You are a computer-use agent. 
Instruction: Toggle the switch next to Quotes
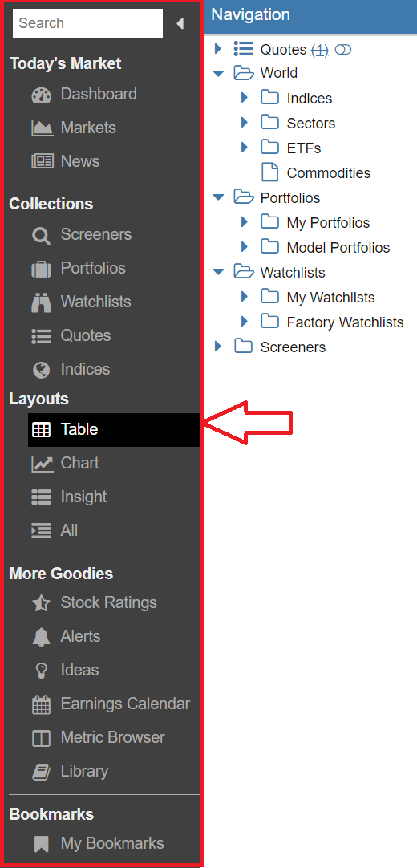343,50
